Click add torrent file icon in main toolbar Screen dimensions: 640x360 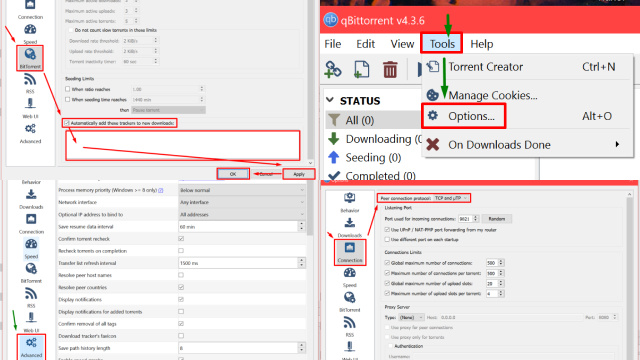pos(361,69)
